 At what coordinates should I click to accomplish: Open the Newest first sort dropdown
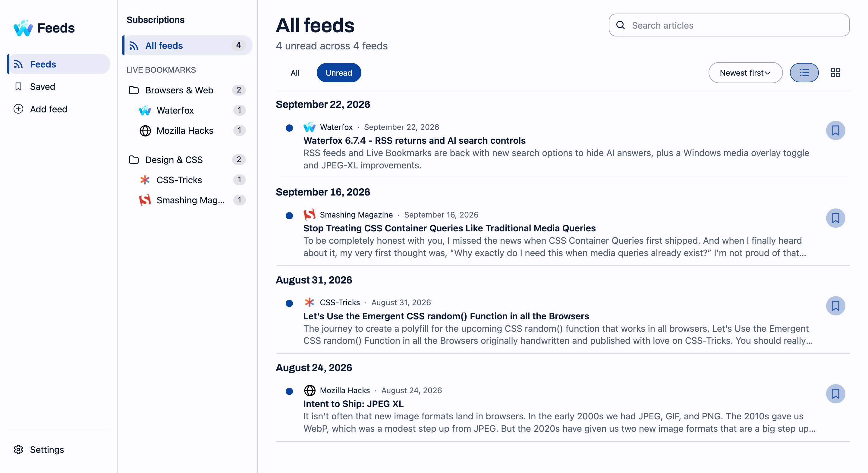[x=745, y=73]
